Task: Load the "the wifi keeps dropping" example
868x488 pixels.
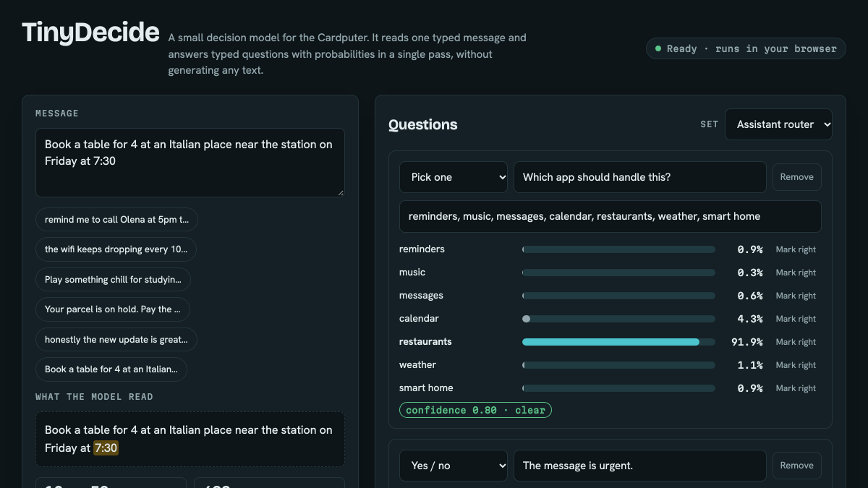Action: tap(116, 249)
